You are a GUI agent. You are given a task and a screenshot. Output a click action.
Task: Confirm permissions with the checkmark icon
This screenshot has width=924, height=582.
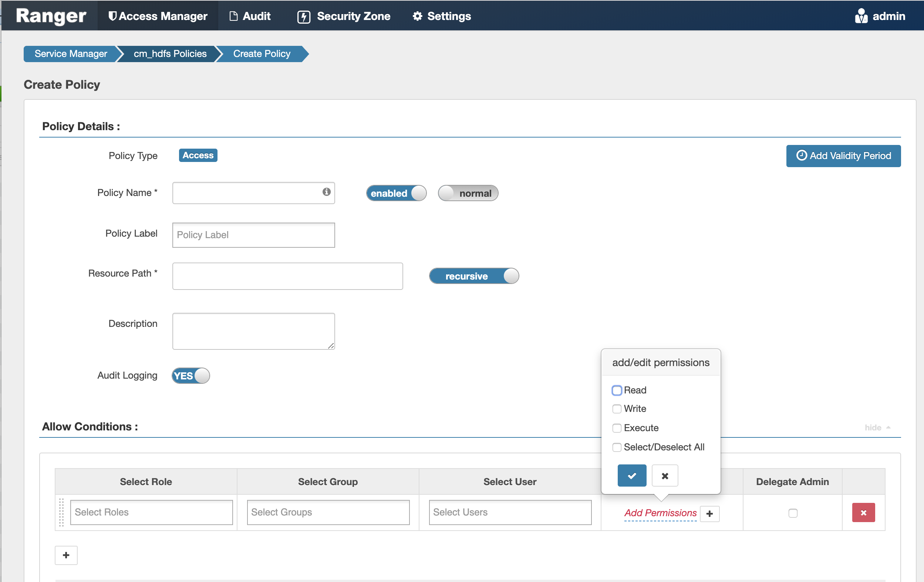632,476
